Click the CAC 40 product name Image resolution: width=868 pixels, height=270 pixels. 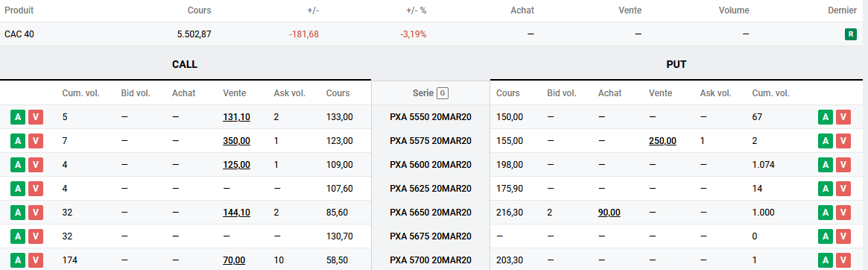(19, 34)
